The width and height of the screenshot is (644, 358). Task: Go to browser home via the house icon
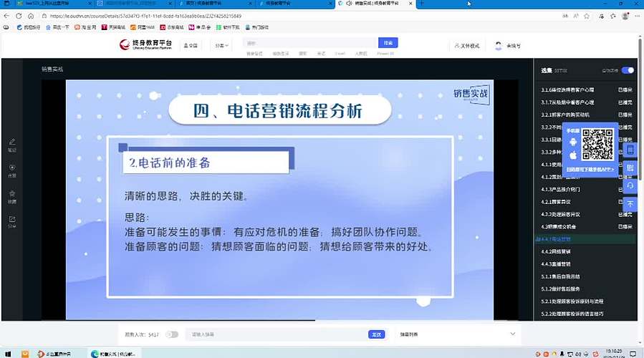coord(31,16)
